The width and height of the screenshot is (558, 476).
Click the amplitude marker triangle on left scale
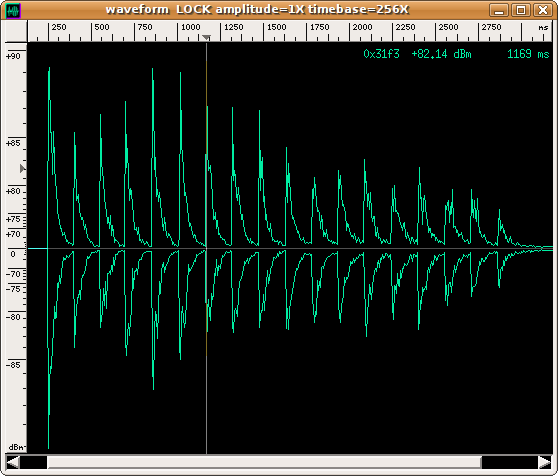(x=23, y=169)
